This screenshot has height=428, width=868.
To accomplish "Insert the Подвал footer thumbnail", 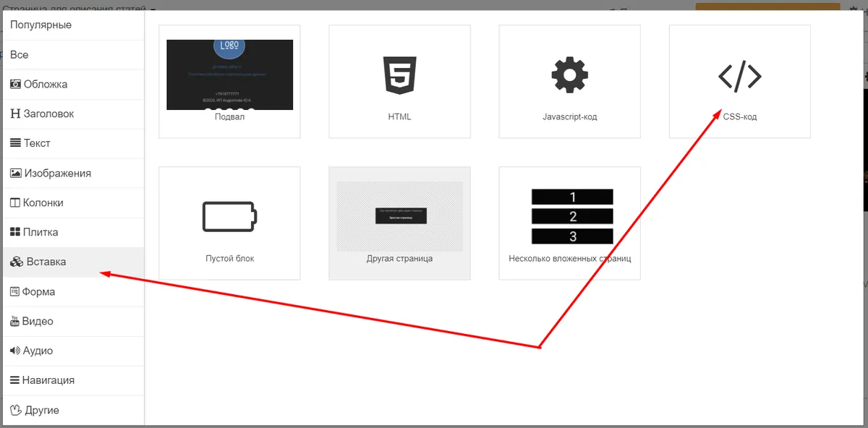I will coord(230,74).
